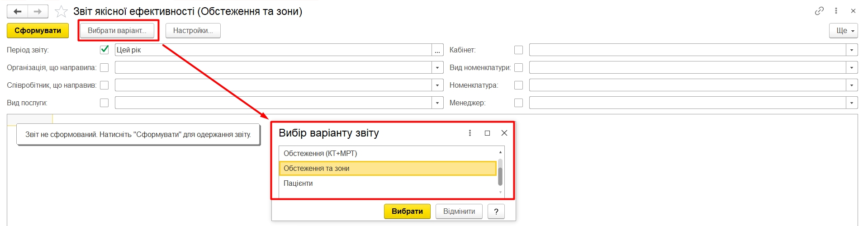Click the 'Вибрати' button in the dialog
This screenshot has height=226, width=868.
(407, 211)
